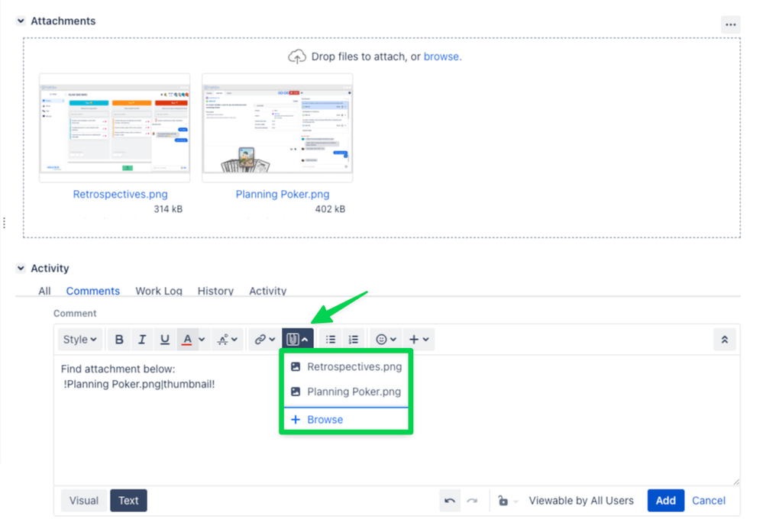Switch editor to Text mode
Viewport: 763px width, 532px height.
pyautogui.click(x=128, y=501)
